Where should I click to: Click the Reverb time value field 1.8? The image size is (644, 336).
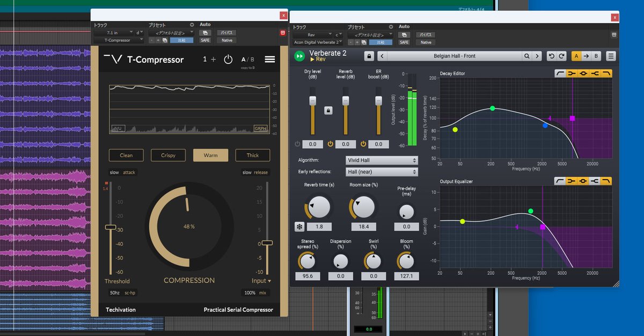coord(319,227)
